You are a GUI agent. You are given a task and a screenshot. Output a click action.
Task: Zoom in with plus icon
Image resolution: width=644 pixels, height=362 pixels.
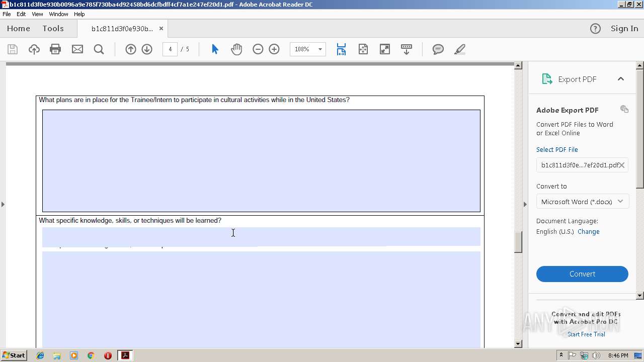point(274,49)
